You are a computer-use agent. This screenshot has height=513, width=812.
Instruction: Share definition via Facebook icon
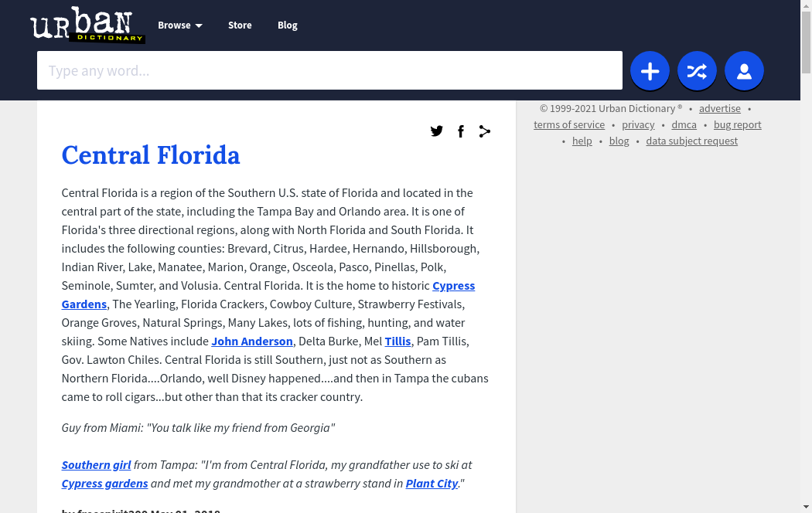[x=461, y=131]
